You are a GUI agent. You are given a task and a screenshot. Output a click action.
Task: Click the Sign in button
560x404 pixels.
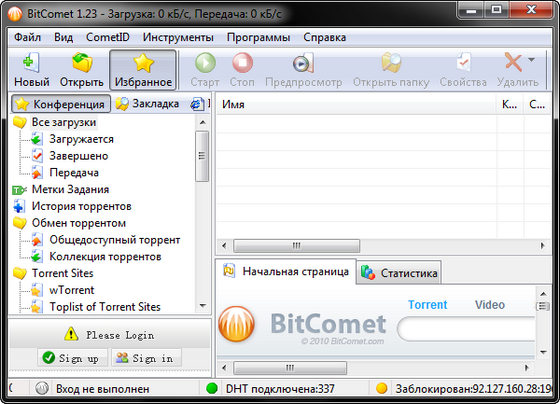click(146, 358)
